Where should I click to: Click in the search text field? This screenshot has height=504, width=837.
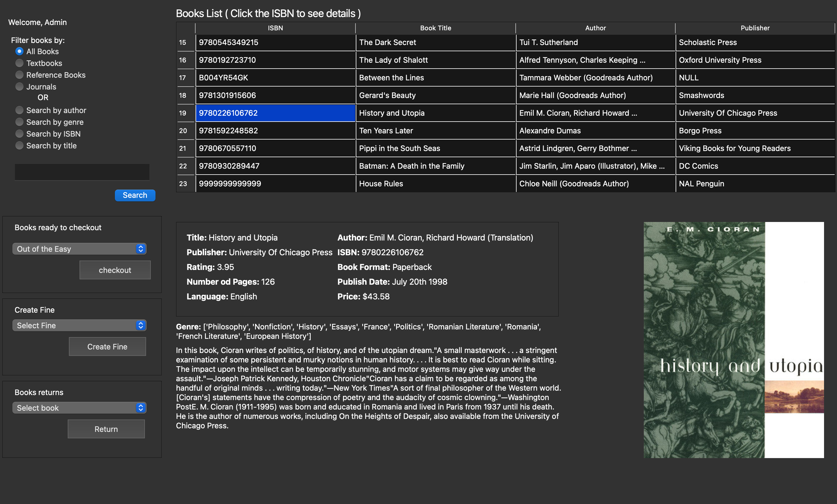click(82, 172)
